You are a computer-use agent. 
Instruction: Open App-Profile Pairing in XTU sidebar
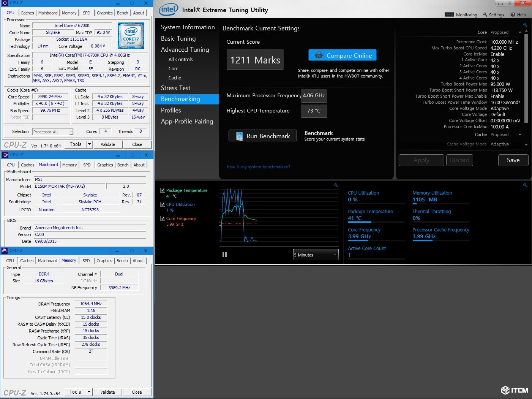tap(187, 122)
